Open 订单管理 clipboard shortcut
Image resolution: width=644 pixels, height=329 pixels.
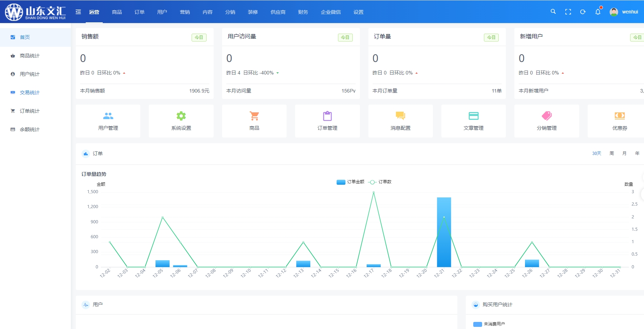coord(327,121)
